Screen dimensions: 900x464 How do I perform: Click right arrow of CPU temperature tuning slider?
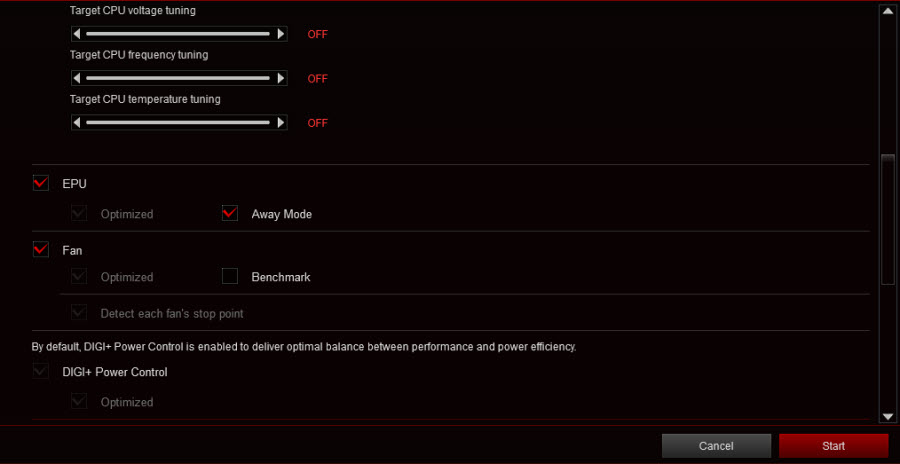coord(281,122)
